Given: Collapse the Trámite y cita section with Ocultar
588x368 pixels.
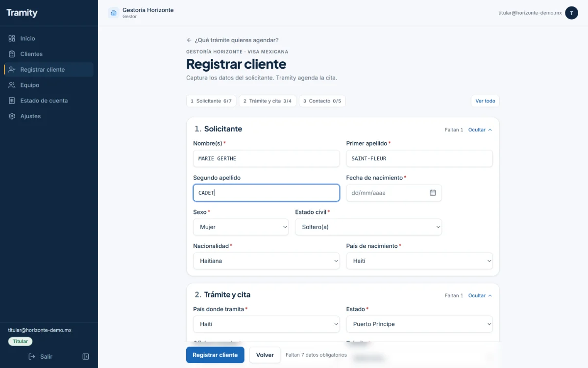Looking at the screenshot, I should pyautogui.click(x=480, y=296).
